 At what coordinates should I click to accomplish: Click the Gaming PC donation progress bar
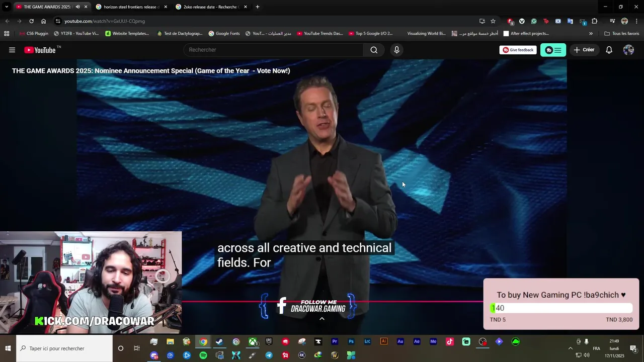(x=561, y=308)
